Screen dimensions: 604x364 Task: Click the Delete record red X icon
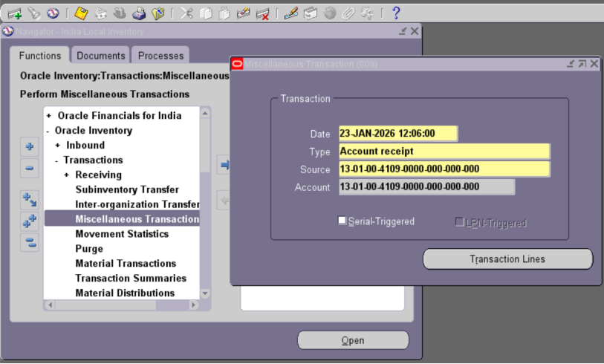point(263,14)
